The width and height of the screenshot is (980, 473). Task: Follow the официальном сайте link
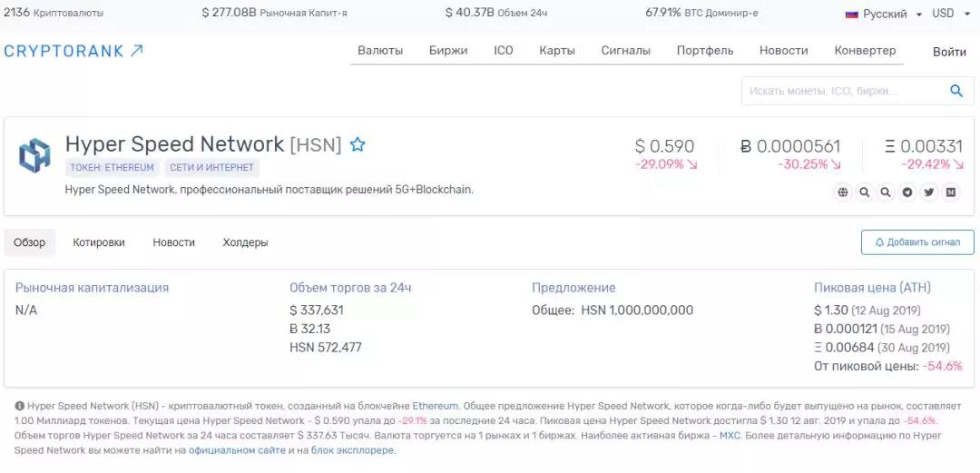[237, 450]
